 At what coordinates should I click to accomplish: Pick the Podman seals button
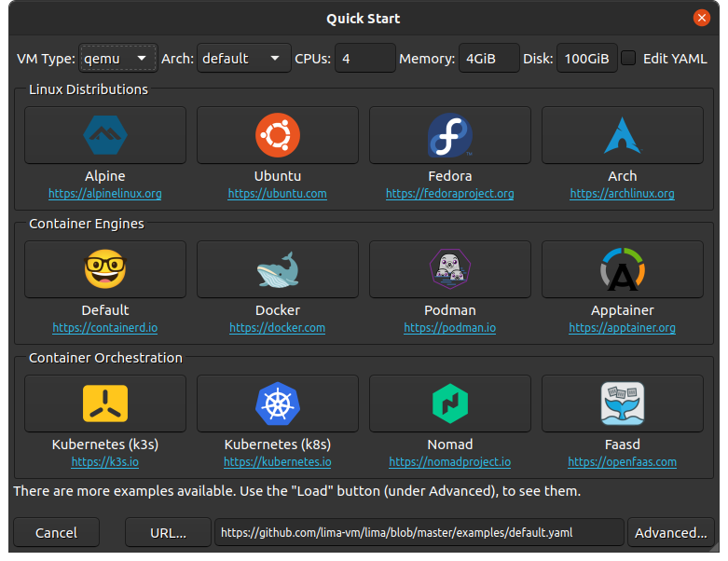[x=450, y=269]
